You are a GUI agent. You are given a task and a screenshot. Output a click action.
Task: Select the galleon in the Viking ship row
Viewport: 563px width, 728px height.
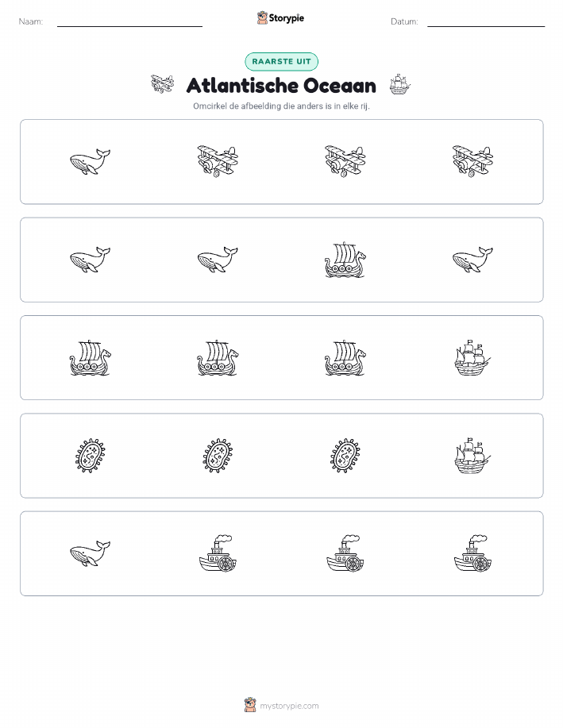tap(472, 357)
